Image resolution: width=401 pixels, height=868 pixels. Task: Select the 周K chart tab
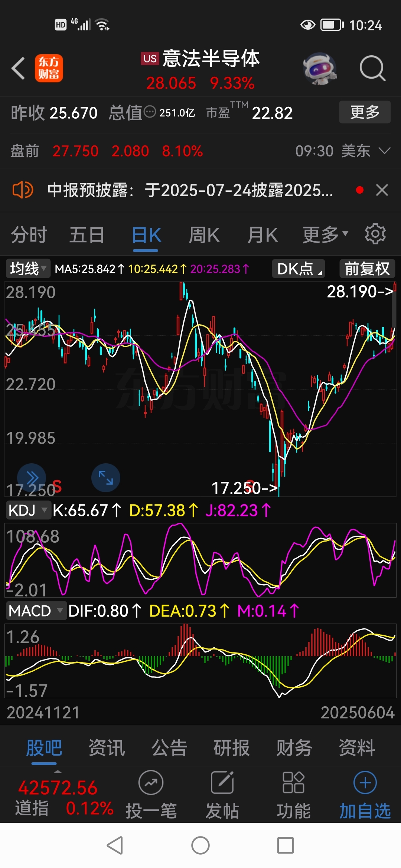click(204, 235)
